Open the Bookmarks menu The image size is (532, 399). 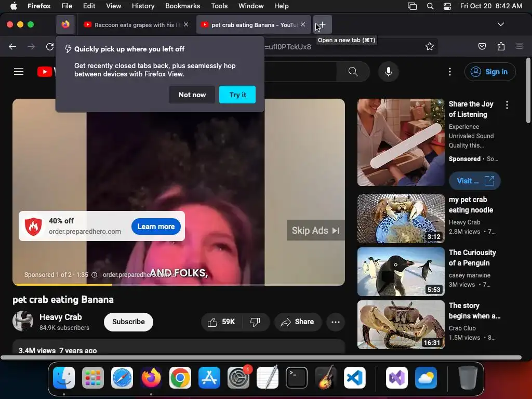click(182, 6)
